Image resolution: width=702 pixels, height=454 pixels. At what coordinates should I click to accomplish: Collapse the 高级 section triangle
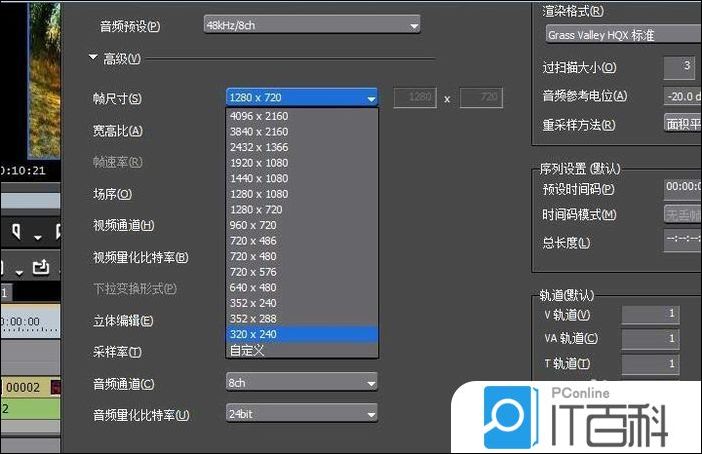(93, 57)
